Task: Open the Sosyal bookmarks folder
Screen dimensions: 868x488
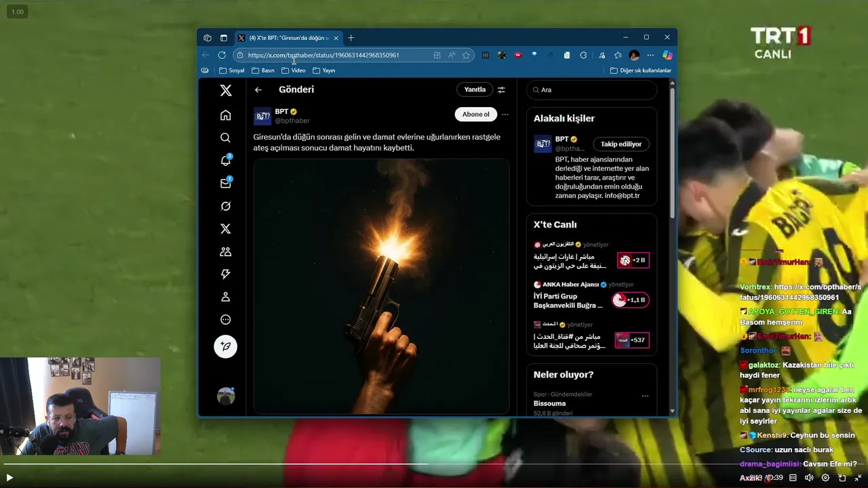Action: [231, 70]
